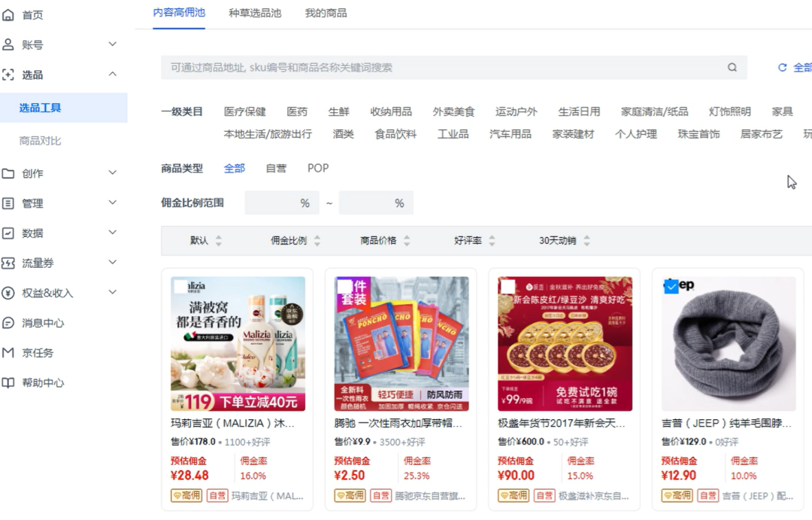Filter by 医疗保健 category
The height and width of the screenshot is (520, 812).
[x=244, y=111]
